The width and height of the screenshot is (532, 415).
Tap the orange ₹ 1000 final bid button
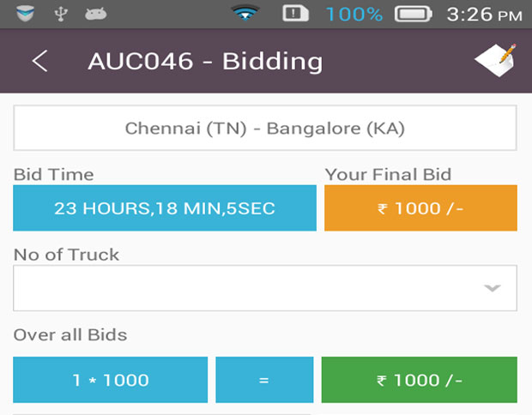[420, 208]
